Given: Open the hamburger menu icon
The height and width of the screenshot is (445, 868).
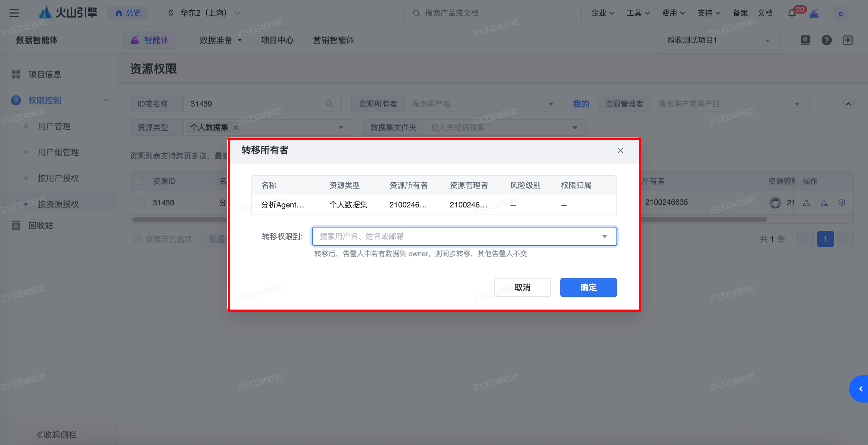Looking at the screenshot, I should tap(14, 13).
